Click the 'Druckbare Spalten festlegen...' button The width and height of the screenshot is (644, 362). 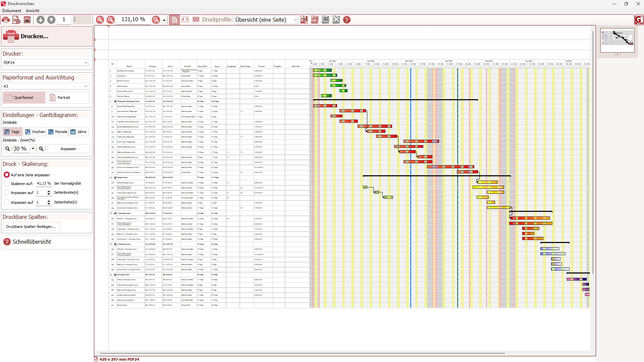(31, 227)
